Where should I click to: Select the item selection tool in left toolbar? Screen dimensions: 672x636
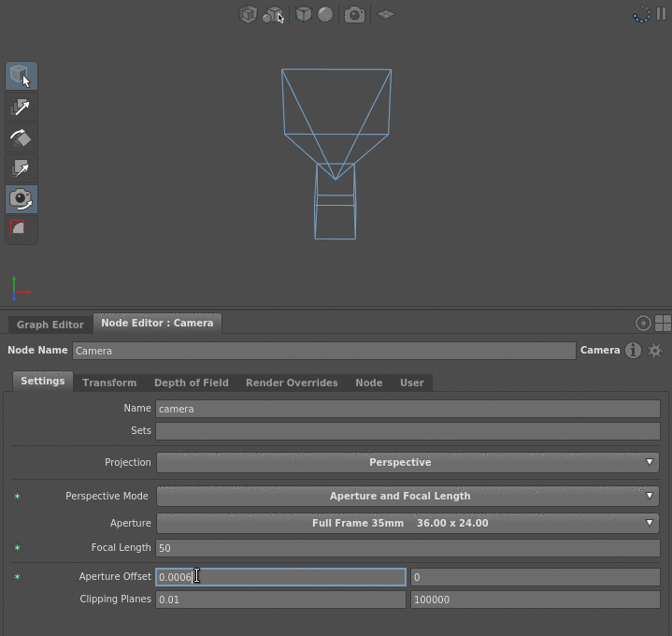[x=21, y=77]
